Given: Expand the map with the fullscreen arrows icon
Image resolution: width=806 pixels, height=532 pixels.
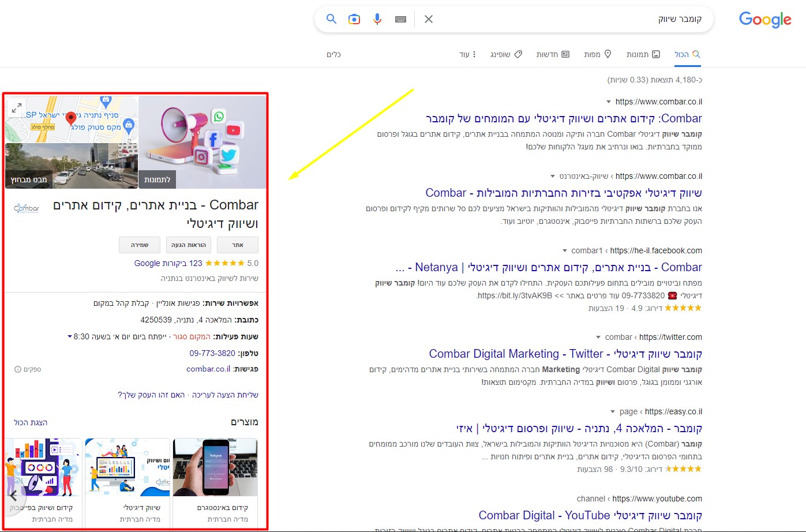Looking at the screenshot, I should (17, 107).
